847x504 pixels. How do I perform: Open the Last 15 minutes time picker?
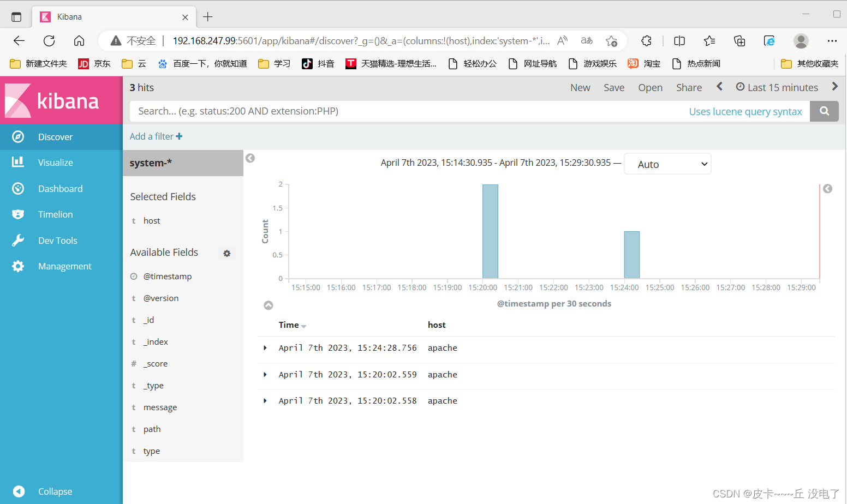click(777, 87)
